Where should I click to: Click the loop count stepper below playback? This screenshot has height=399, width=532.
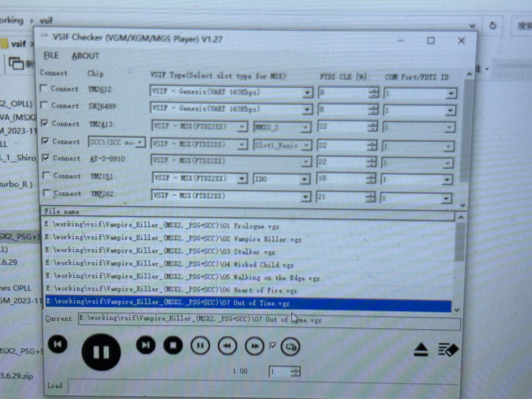[295, 372]
